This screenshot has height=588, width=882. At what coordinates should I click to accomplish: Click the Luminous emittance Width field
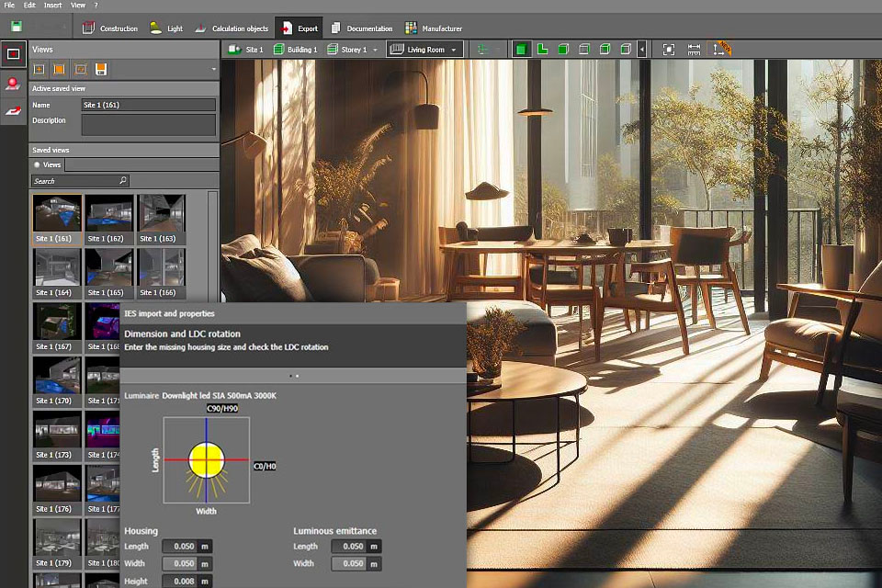coord(349,563)
